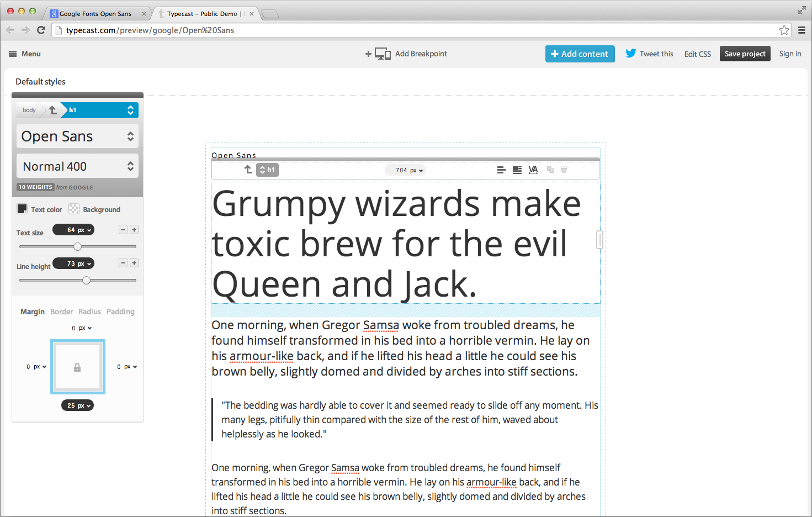Screen dimensions: 812x517
Task: Switch to the Padding tab
Action: pos(120,312)
